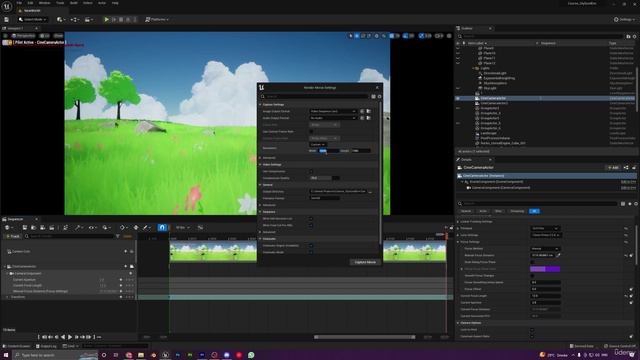The height and width of the screenshot is (360, 640).
Task: Open the Audio Output Format dropdown
Action: pos(333,118)
